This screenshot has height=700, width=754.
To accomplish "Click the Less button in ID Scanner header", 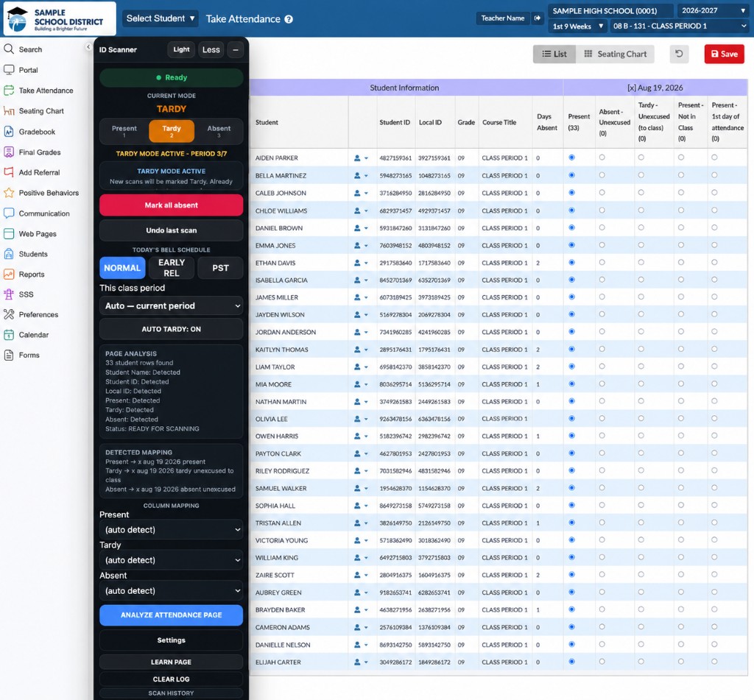I will [211, 49].
